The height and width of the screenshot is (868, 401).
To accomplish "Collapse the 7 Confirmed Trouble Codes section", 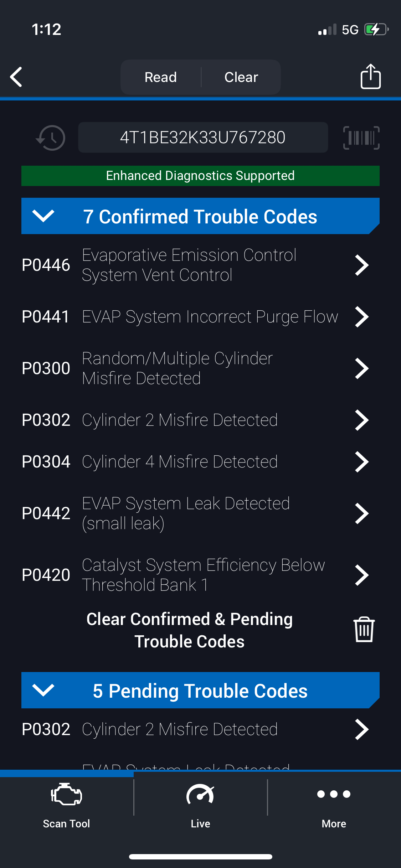I will tap(43, 216).
